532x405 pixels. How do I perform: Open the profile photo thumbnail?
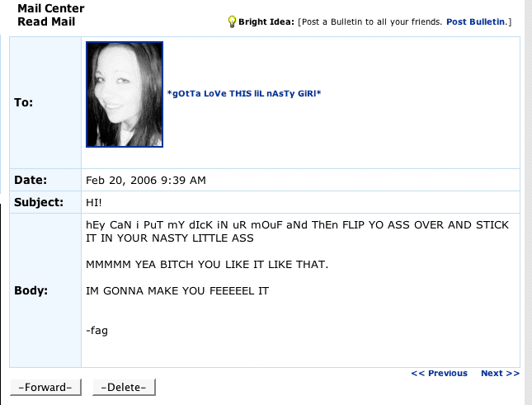click(125, 94)
